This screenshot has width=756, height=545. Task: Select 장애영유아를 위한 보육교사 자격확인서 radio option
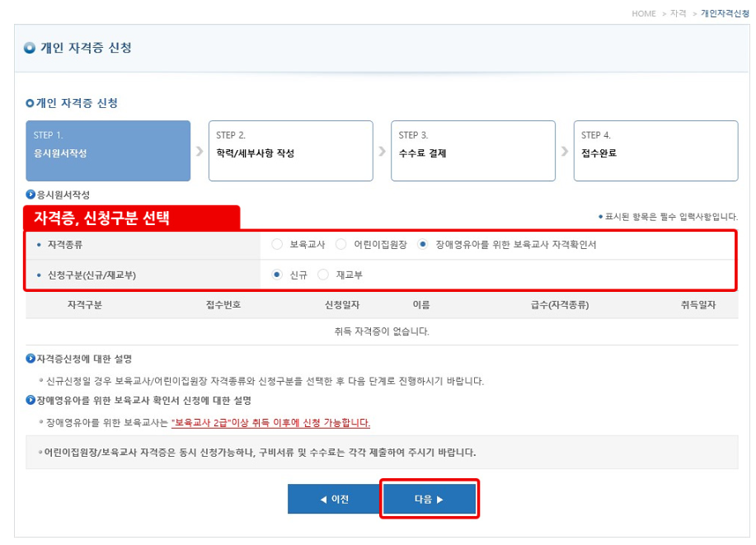click(422, 245)
